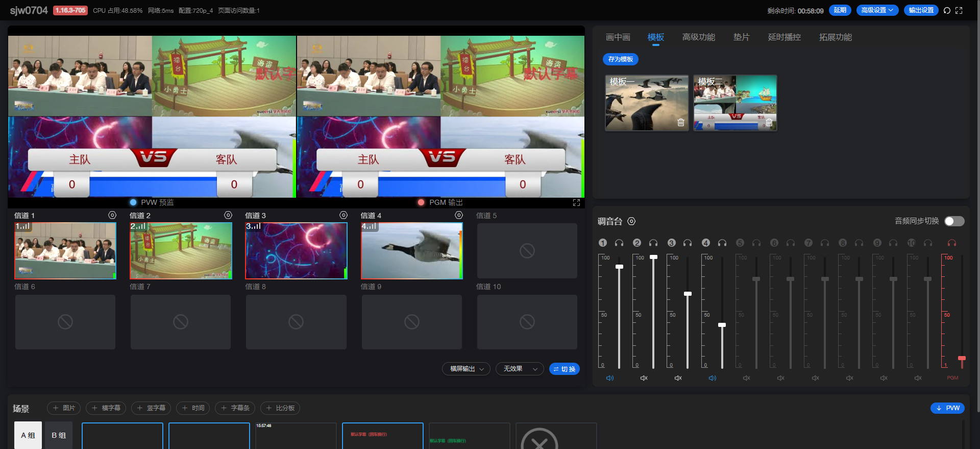980x449 pixels.
Task: Open settings gear for 信道 1
Action: (x=112, y=216)
